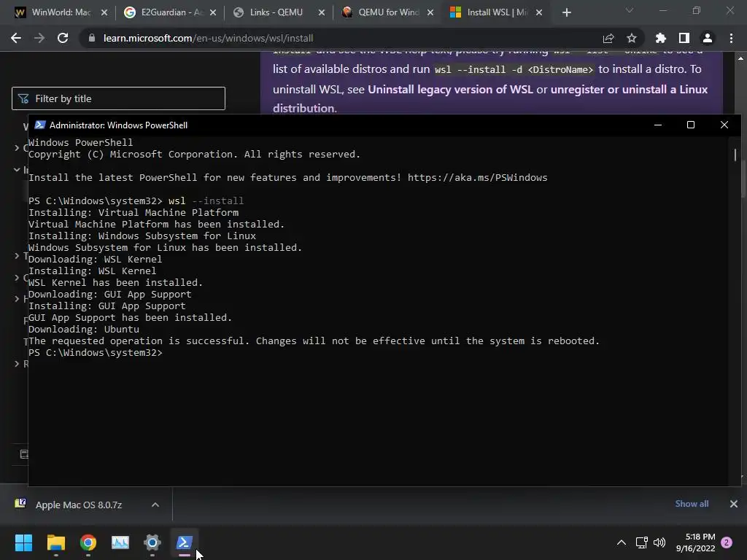Click the address bar URL
Image resolution: width=747 pixels, height=560 pixels.
[x=208, y=38]
